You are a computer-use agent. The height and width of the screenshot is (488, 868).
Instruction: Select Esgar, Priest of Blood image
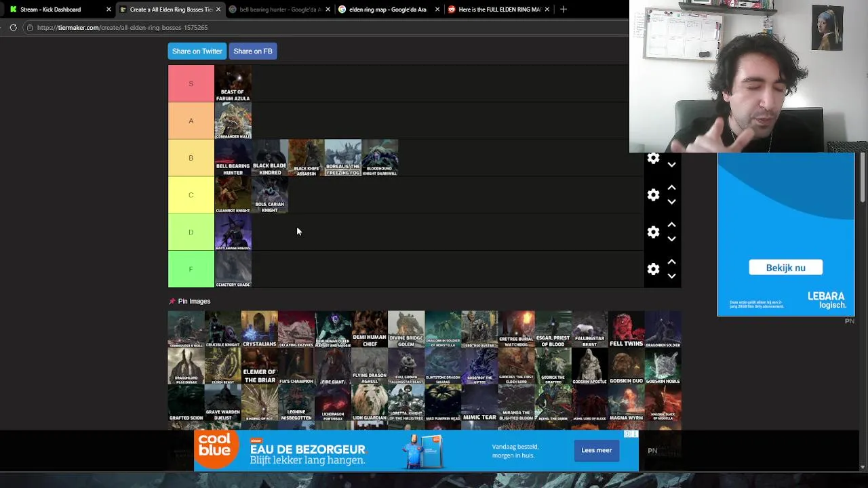click(x=553, y=329)
